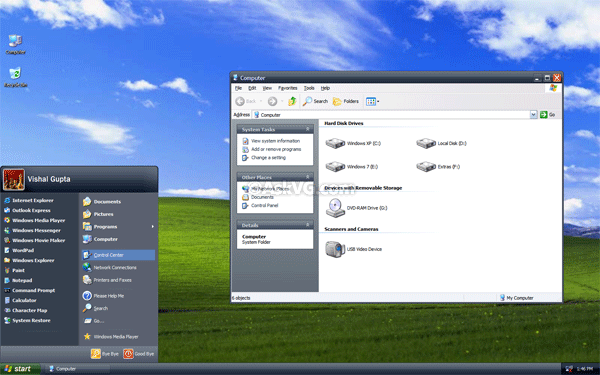Launch Outlook Express from Start menu
600x375 pixels.
click(27, 210)
